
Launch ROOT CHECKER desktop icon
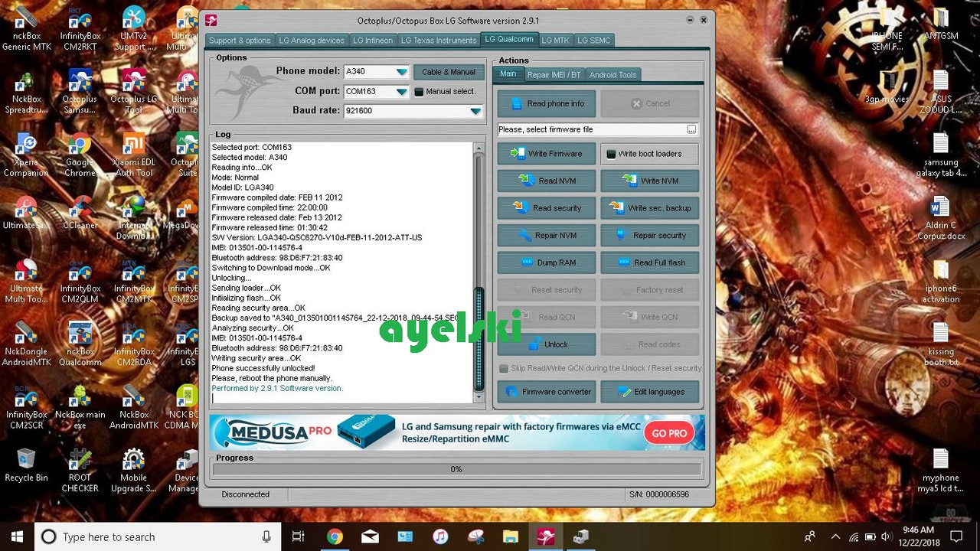[x=80, y=470]
